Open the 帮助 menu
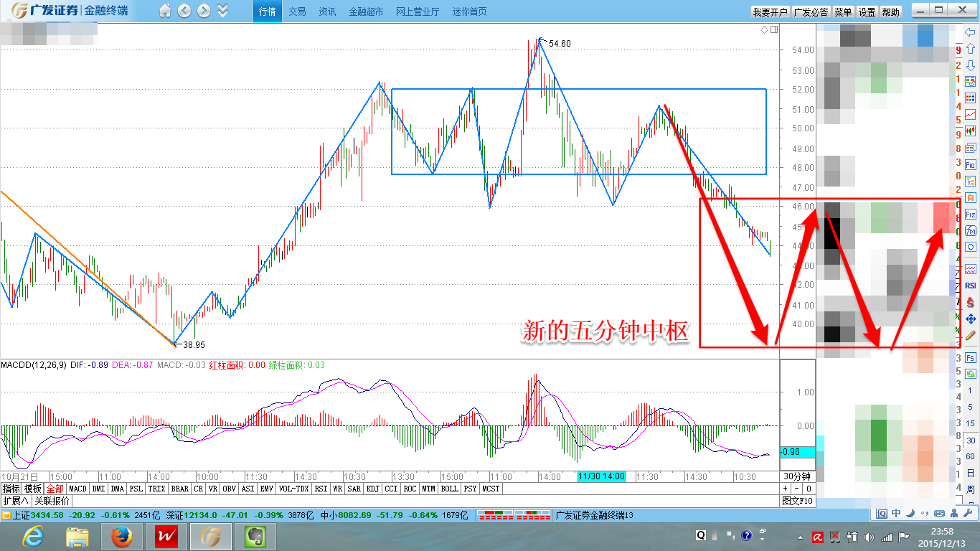This screenshot has height=551, width=980. pyautogui.click(x=891, y=11)
